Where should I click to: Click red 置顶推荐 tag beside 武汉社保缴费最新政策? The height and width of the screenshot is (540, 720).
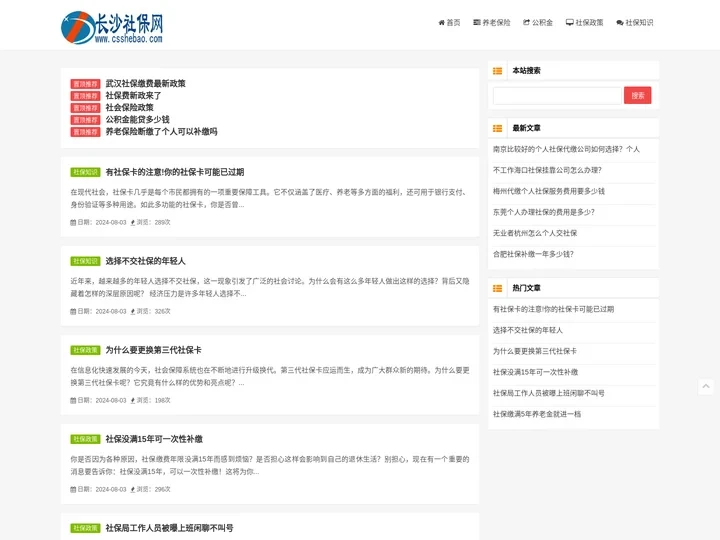click(85, 84)
